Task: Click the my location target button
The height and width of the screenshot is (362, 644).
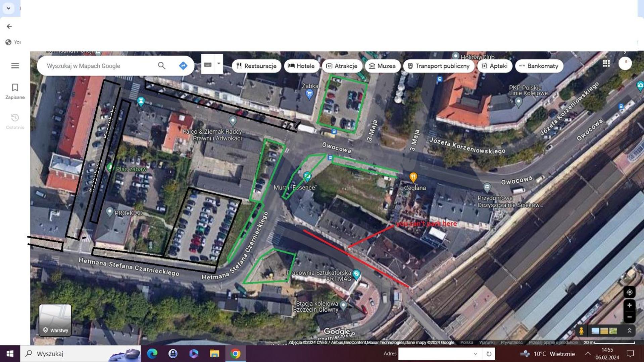Action: point(630,292)
